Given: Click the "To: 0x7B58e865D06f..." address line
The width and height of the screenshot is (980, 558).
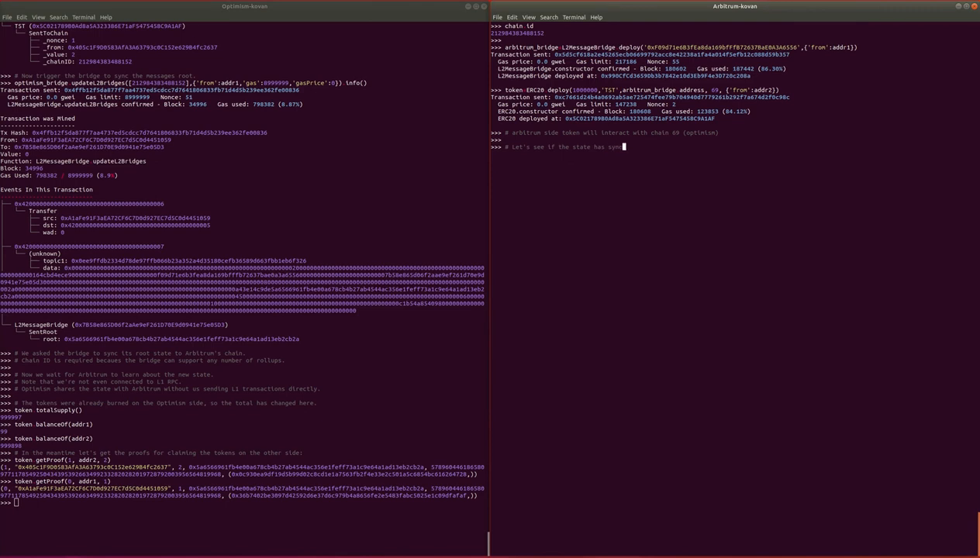Looking at the screenshot, I should [x=82, y=146].
